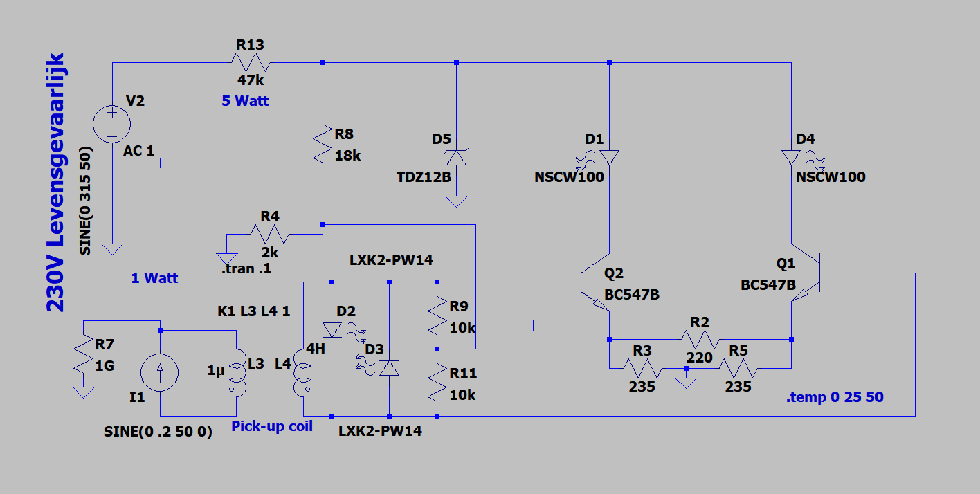Click the .temp 0 25 50 directive
Screen dimensions: 980x494
(x=835, y=398)
